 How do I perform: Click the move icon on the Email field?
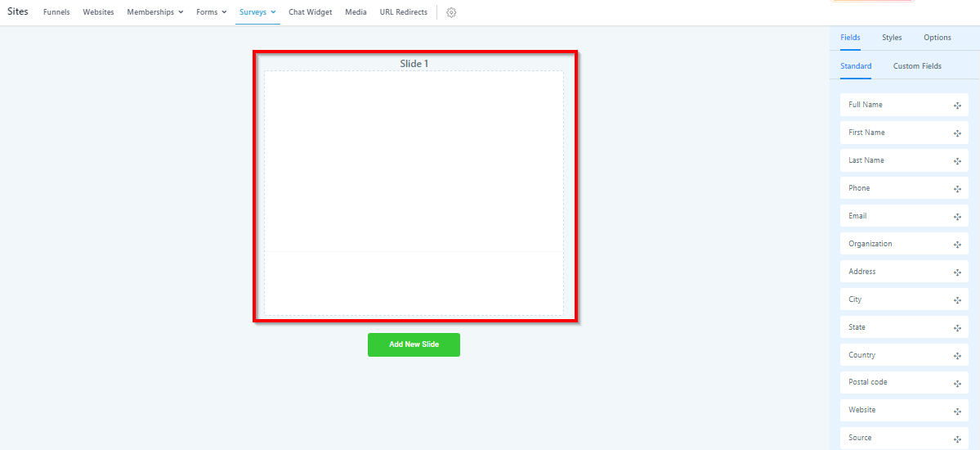[956, 217]
